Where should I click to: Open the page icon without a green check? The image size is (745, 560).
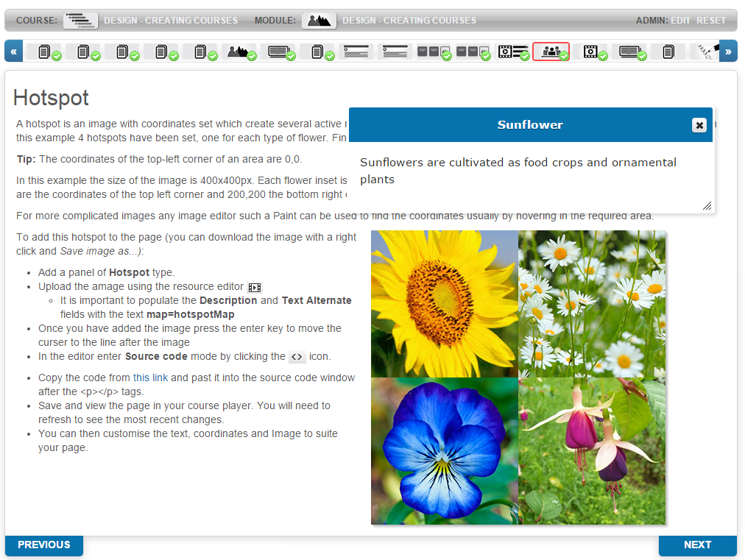click(x=668, y=52)
